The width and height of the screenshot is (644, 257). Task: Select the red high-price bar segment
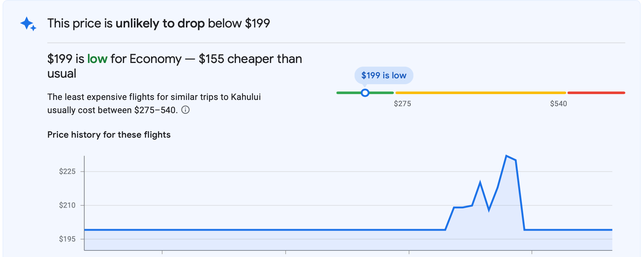(x=596, y=93)
